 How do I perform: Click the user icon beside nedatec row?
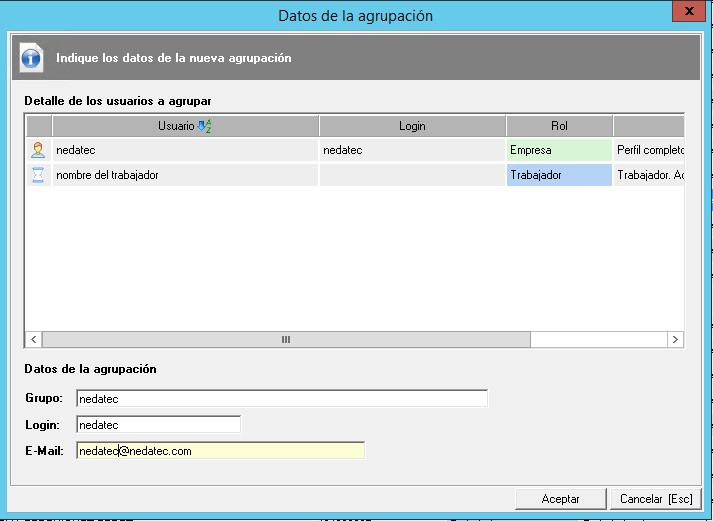pyautogui.click(x=38, y=150)
